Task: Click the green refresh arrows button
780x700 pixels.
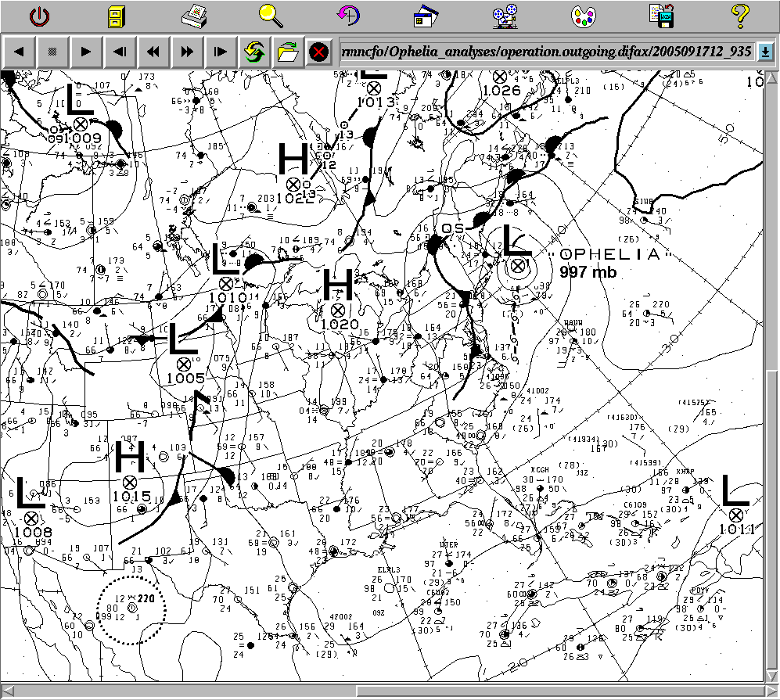Action: coord(253,52)
